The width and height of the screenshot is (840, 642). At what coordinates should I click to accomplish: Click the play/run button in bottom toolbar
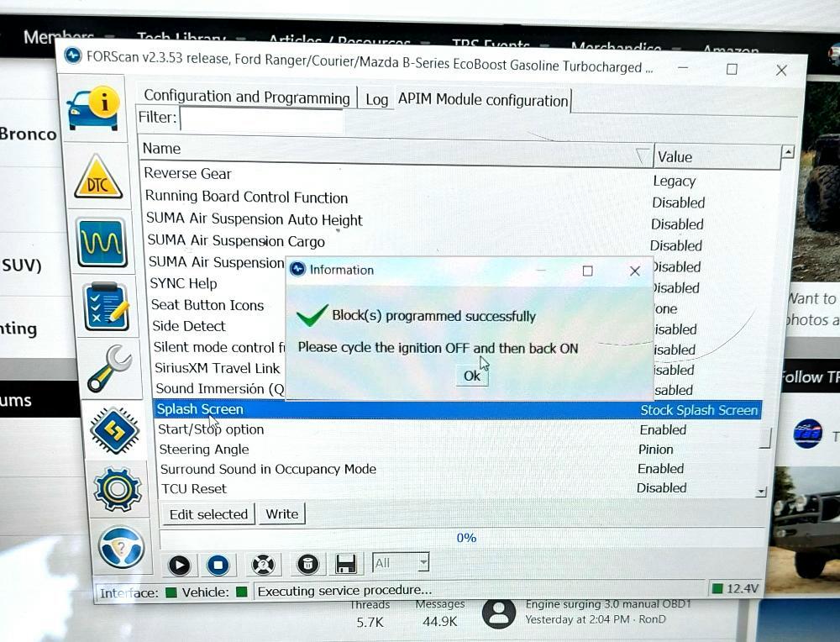179,565
